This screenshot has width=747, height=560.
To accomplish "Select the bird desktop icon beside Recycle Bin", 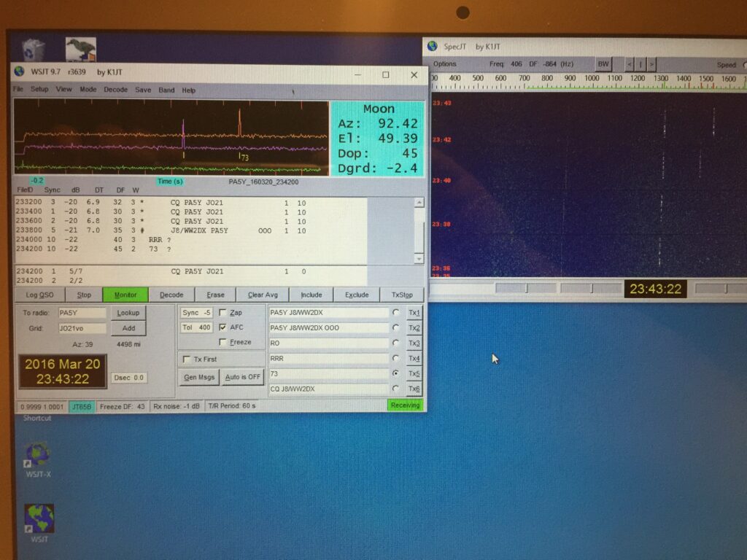I will coord(80,50).
